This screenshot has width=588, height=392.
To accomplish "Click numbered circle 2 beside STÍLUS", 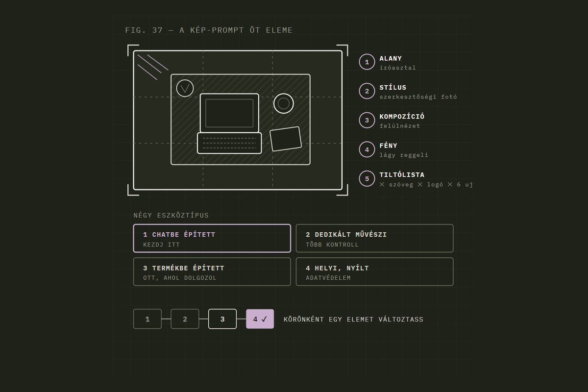I will pos(367,91).
